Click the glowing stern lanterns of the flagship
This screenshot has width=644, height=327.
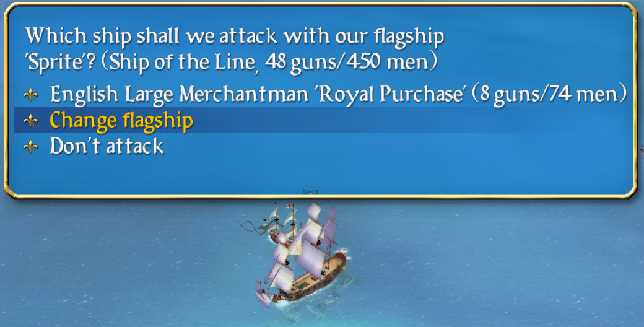pos(344,254)
